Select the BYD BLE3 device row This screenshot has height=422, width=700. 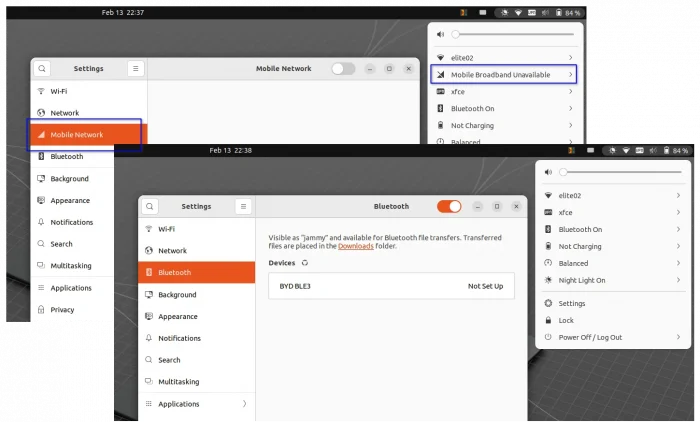[x=391, y=286]
